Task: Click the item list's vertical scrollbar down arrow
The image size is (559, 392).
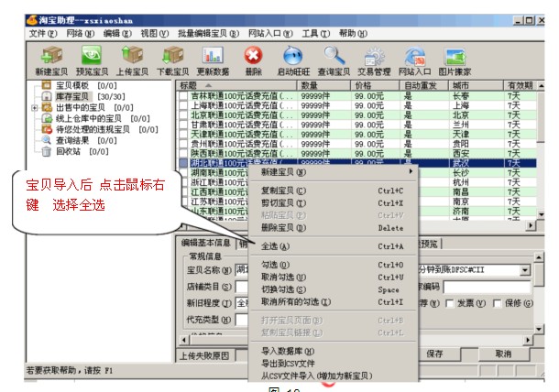Action: [x=542, y=214]
